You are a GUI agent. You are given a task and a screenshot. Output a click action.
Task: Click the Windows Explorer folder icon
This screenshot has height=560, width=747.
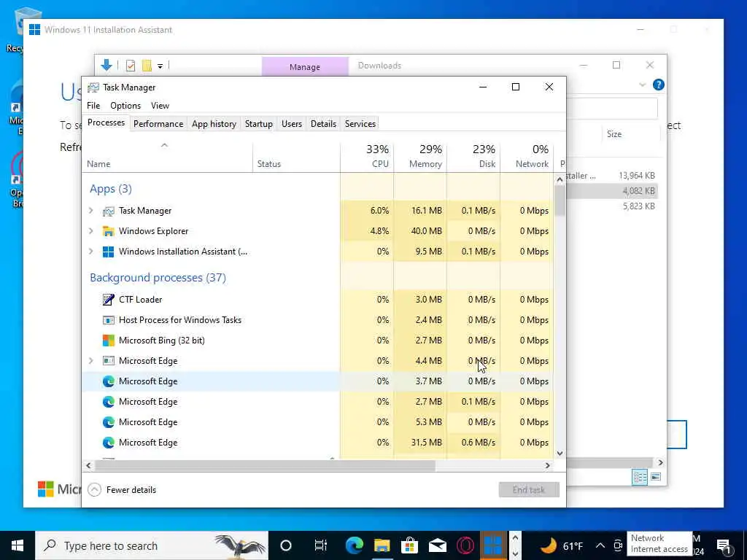[109, 231]
